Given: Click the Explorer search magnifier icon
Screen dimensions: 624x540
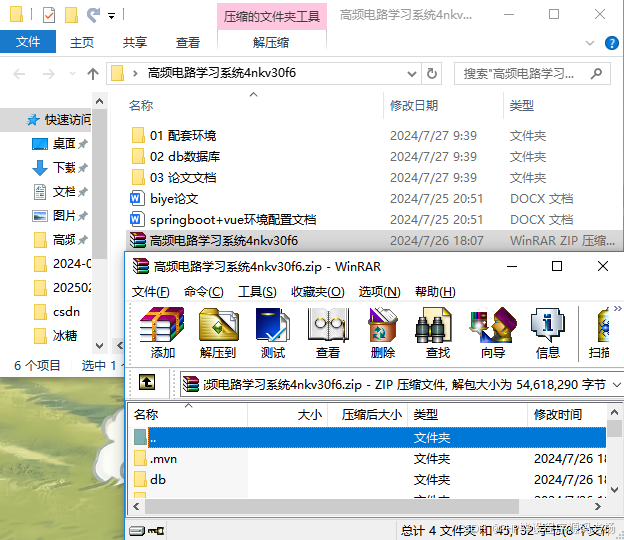Looking at the screenshot, I should 596,74.
